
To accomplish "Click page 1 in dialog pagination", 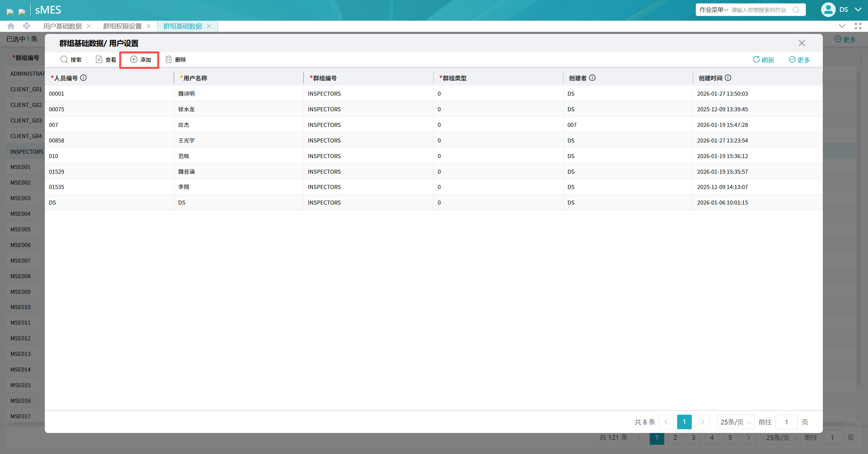I will (684, 422).
